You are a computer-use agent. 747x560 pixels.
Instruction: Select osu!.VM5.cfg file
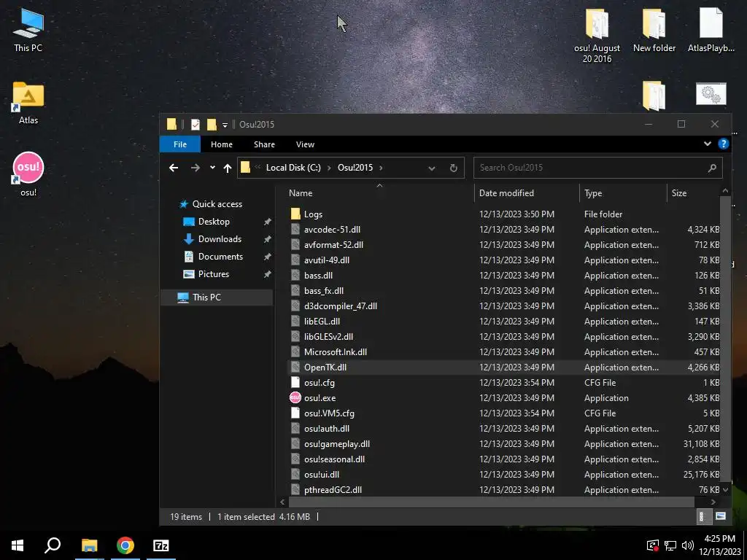pyautogui.click(x=329, y=413)
